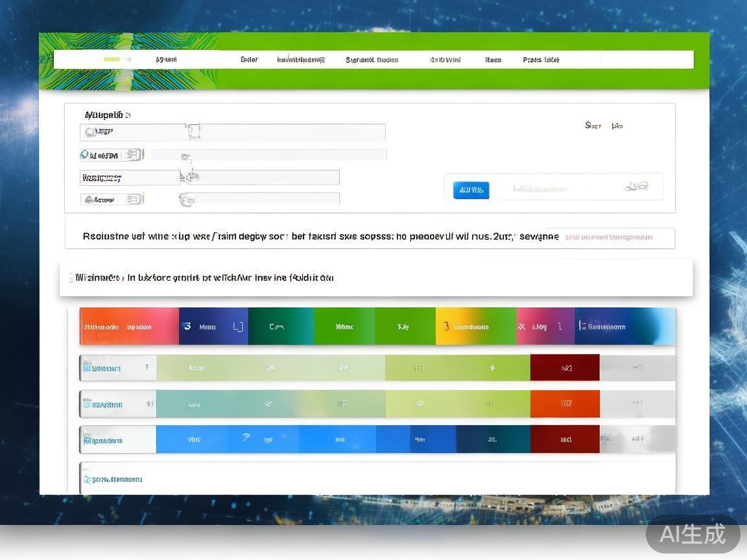The image size is (747, 560).
Task: Click the dark red cell in the light green row
Action: (565, 368)
